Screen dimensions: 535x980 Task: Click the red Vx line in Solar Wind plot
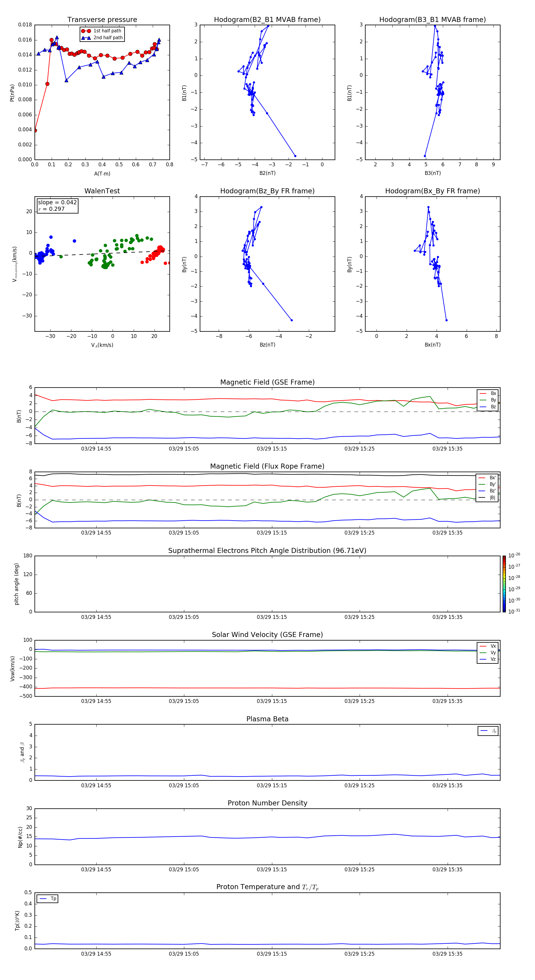click(x=267, y=688)
